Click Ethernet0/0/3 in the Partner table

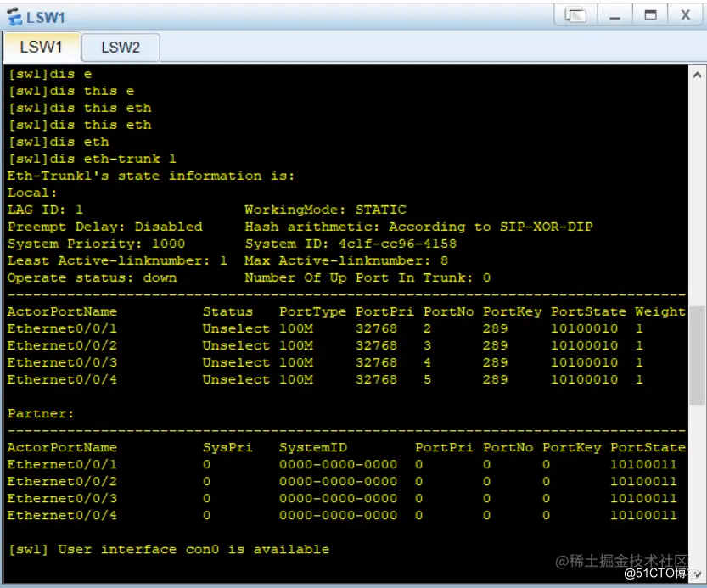62,499
